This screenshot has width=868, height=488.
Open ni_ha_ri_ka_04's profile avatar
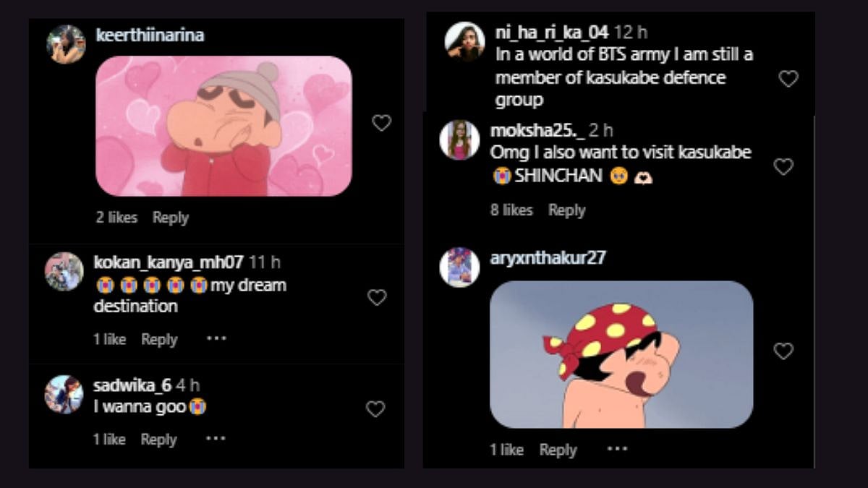(464, 42)
